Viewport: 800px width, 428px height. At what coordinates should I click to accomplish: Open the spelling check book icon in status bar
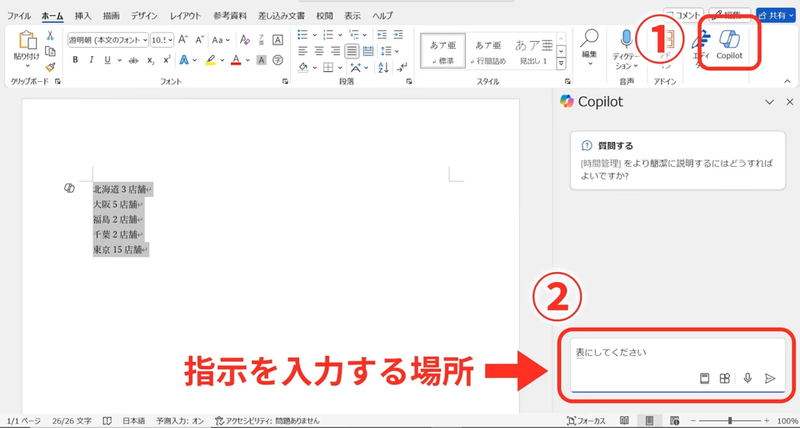click(x=107, y=421)
